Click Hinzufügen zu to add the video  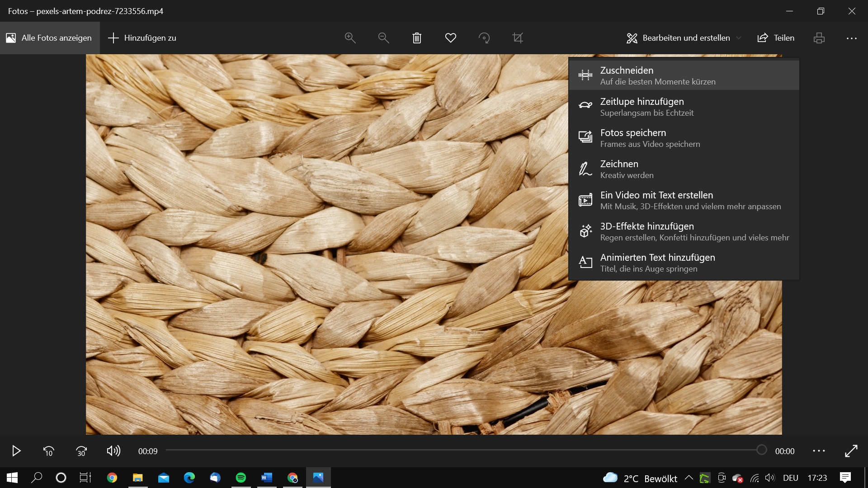[x=142, y=38]
